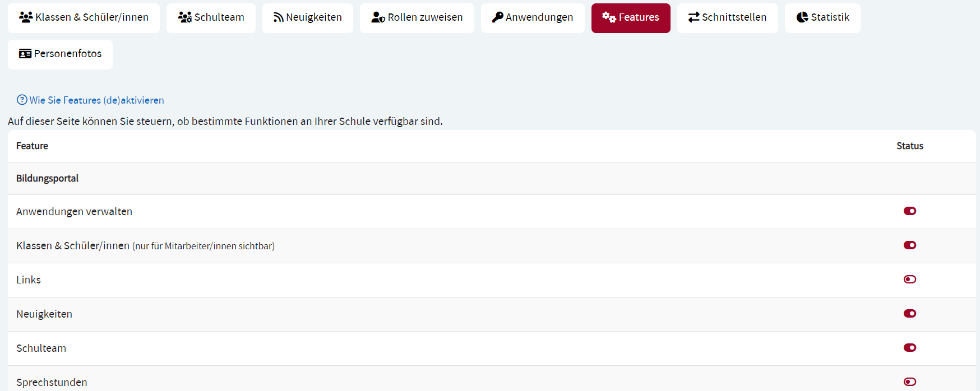Image resolution: width=980 pixels, height=391 pixels.
Task: Open the 'Wie Sie Features (de)aktivieren' help link
Action: [96, 100]
